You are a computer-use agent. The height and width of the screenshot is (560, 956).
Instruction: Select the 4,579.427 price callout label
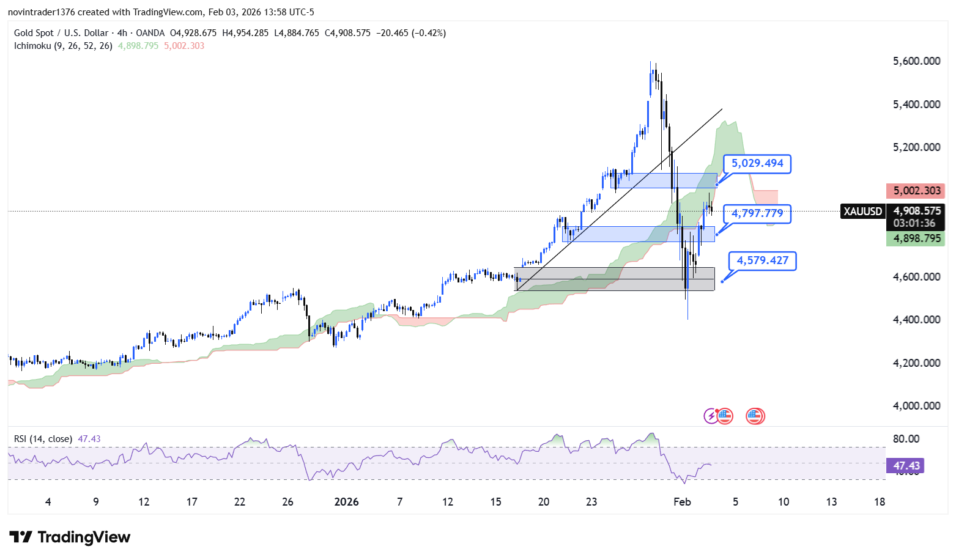click(762, 261)
